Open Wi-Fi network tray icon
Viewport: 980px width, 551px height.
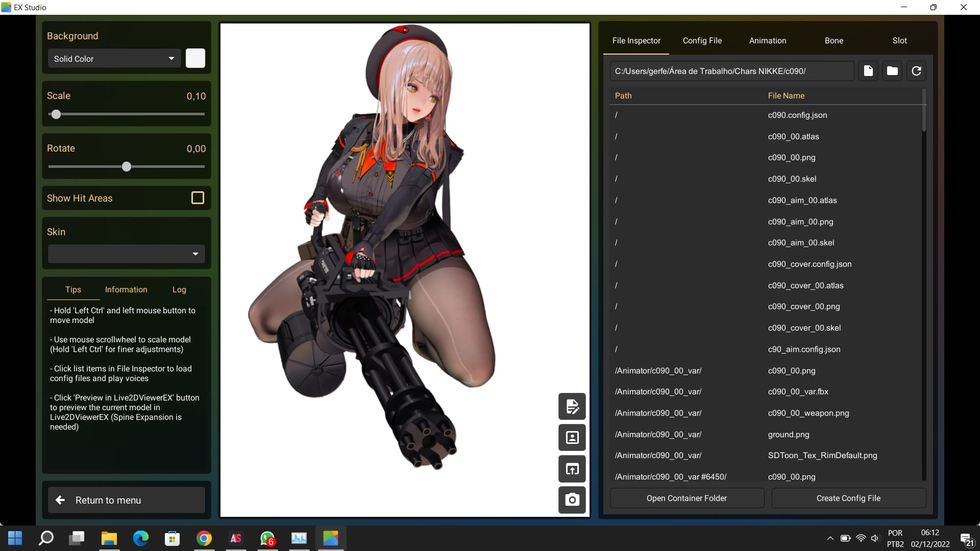(x=861, y=538)
